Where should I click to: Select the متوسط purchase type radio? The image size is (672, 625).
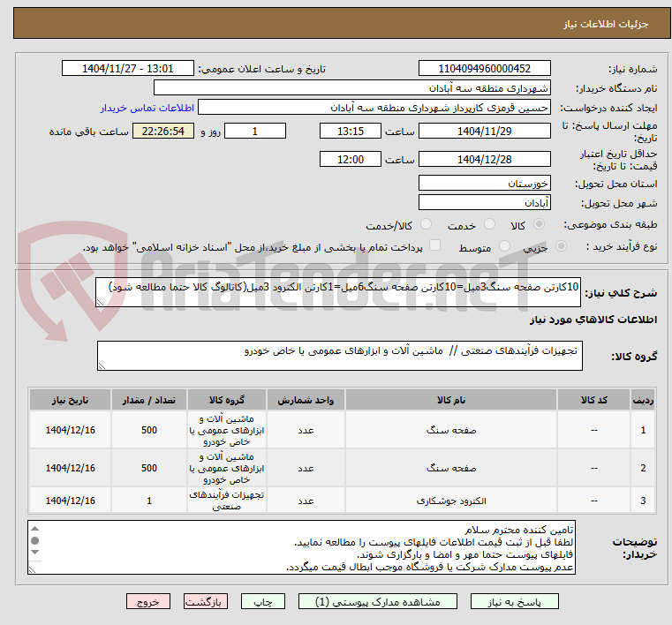(504, 246)
